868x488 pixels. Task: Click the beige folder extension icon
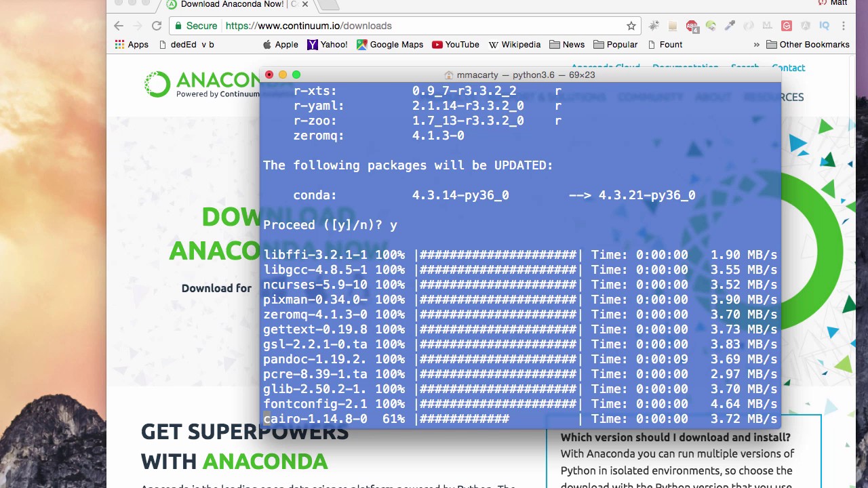673,26
